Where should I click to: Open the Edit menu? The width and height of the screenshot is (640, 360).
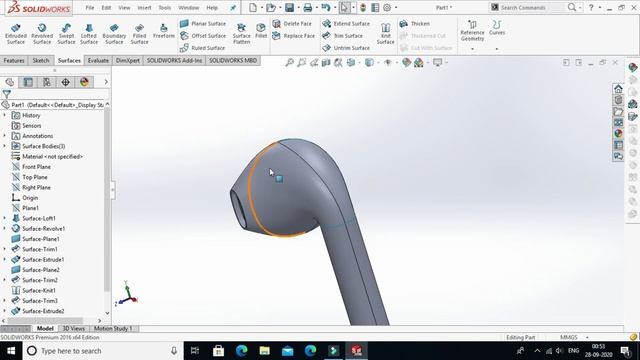click(x=106, y=8)
